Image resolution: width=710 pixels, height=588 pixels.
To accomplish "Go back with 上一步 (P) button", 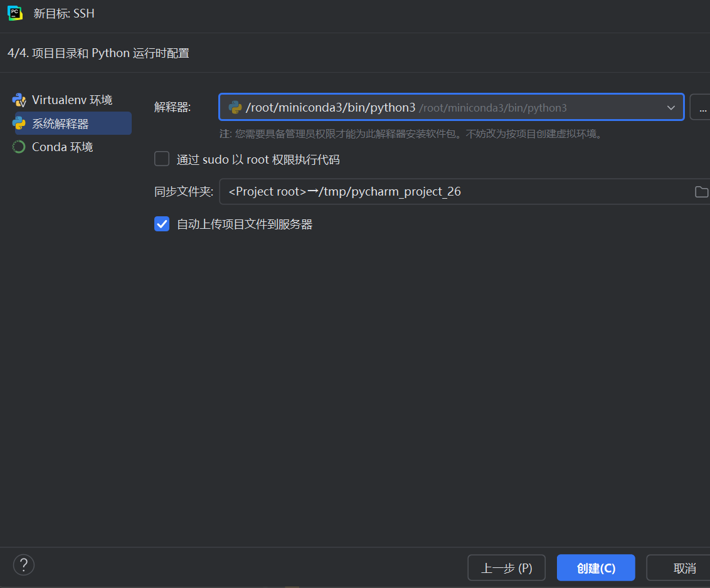I will tap(506, 568).
